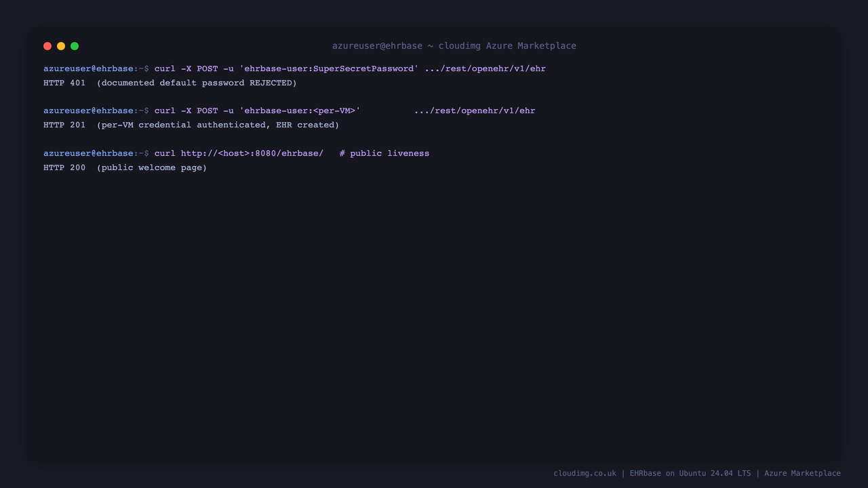The height and width of the screenshot is (488, 868).
Task: Click the curl command with 'SuperSecretPassword'
Action: [350, 68]
